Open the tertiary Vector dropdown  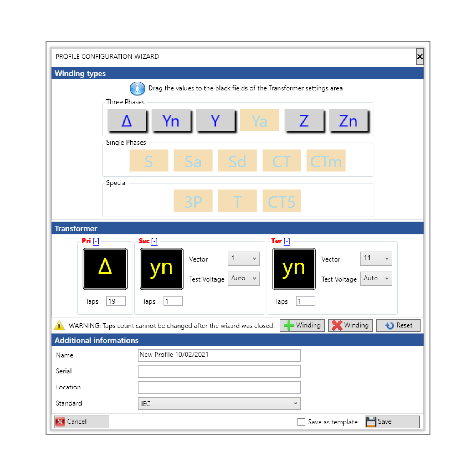[376, 259]
